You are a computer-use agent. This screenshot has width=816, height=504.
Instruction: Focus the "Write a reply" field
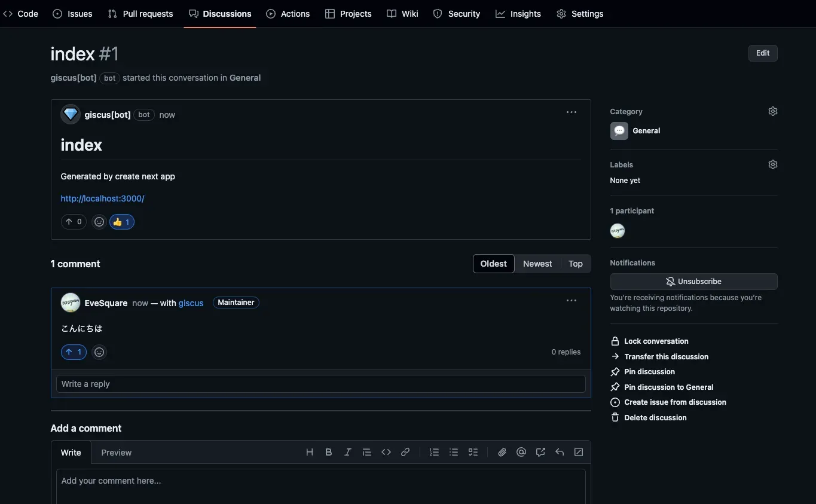tap(321, 384)
